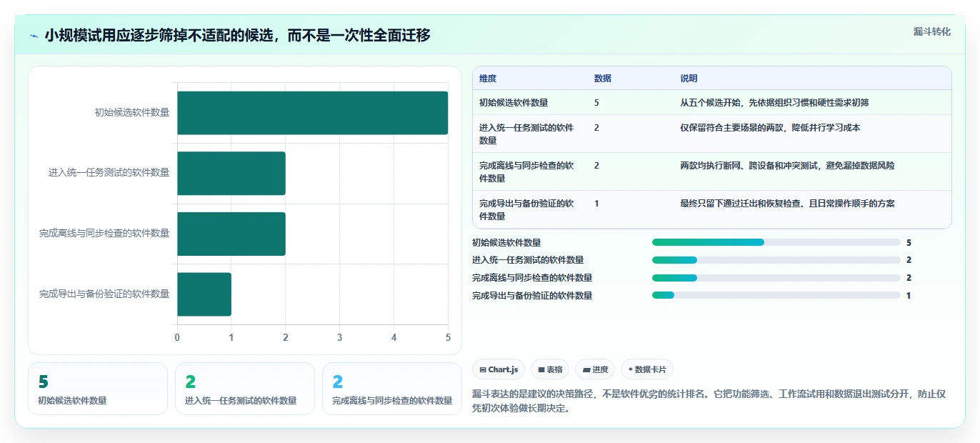Click the description starting 从五个候选开始
The image size is (980, 443).
(x=774, y=103)
